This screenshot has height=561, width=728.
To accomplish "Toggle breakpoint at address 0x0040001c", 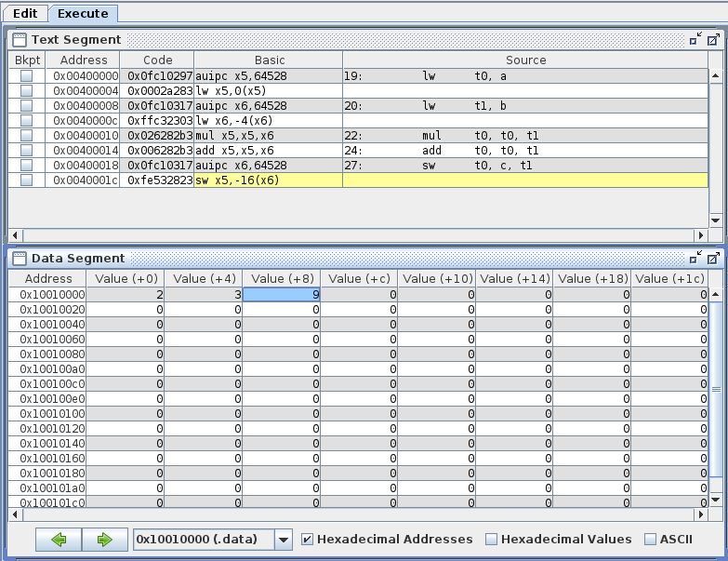I will click(x=26, y=180).
